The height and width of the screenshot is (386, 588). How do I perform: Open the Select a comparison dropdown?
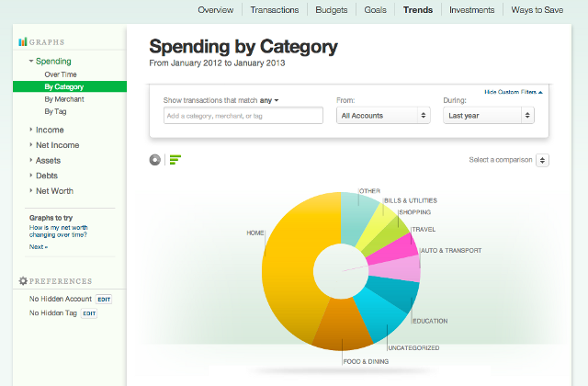tap(542, 160)
